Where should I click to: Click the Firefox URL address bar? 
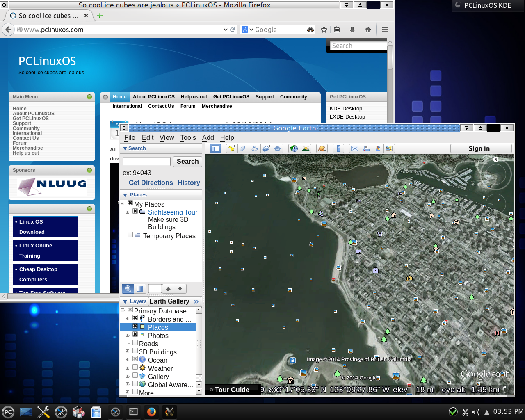pos(125,30)
